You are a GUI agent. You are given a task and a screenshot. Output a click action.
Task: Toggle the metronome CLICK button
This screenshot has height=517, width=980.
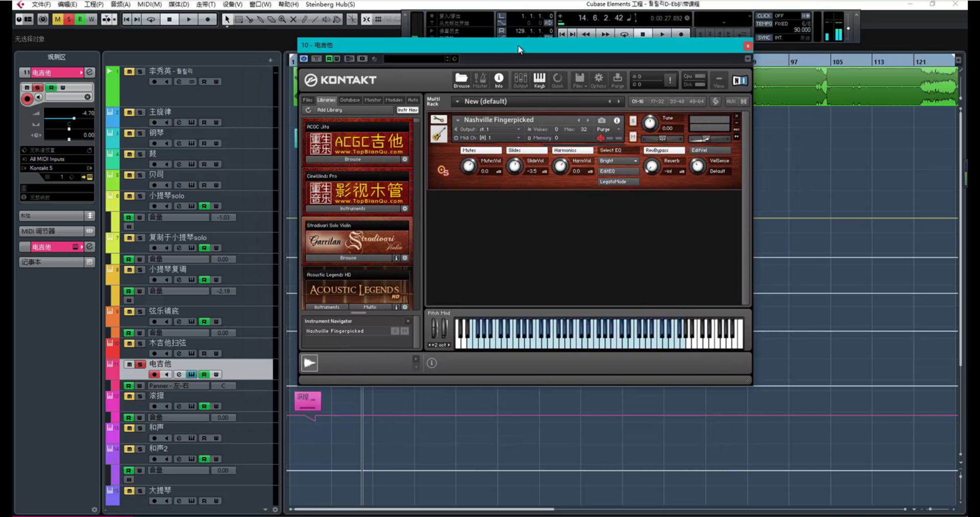pyautogui.click(x=764, y=16)
